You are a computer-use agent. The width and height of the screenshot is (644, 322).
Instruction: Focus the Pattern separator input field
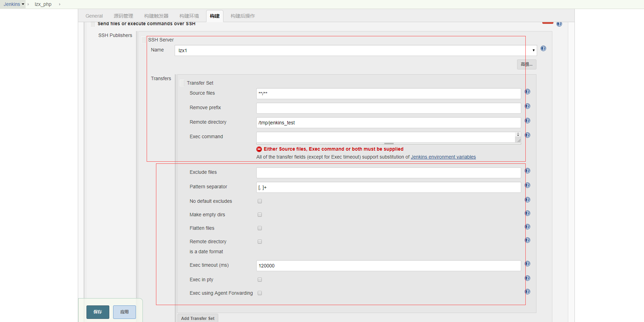tap(389, 187)
